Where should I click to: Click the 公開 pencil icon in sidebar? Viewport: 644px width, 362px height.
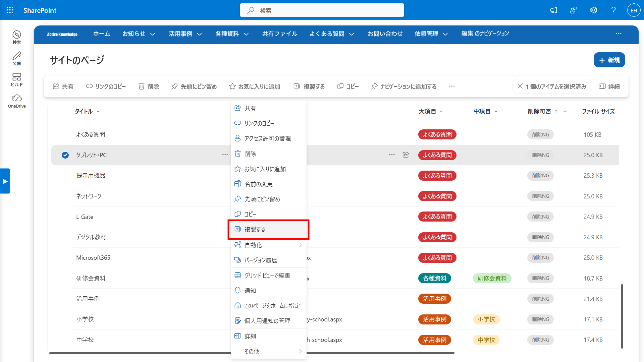[x=17, y=58]
